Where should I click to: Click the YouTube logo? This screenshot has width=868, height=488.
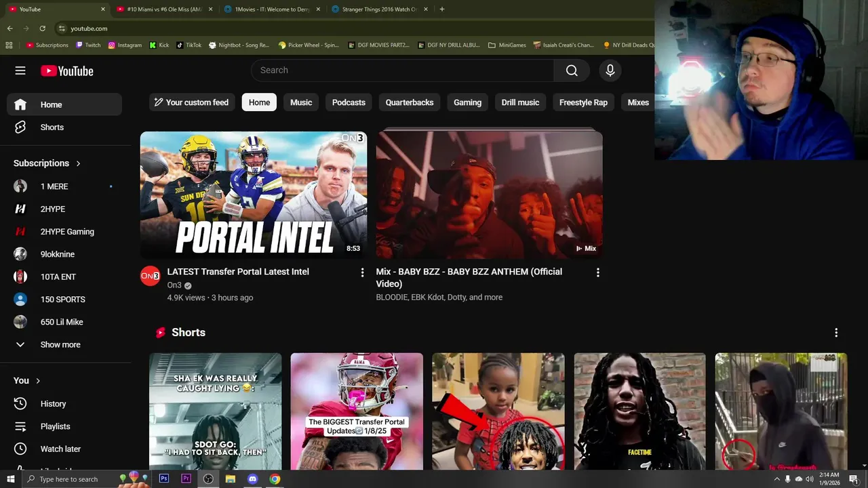66,70
